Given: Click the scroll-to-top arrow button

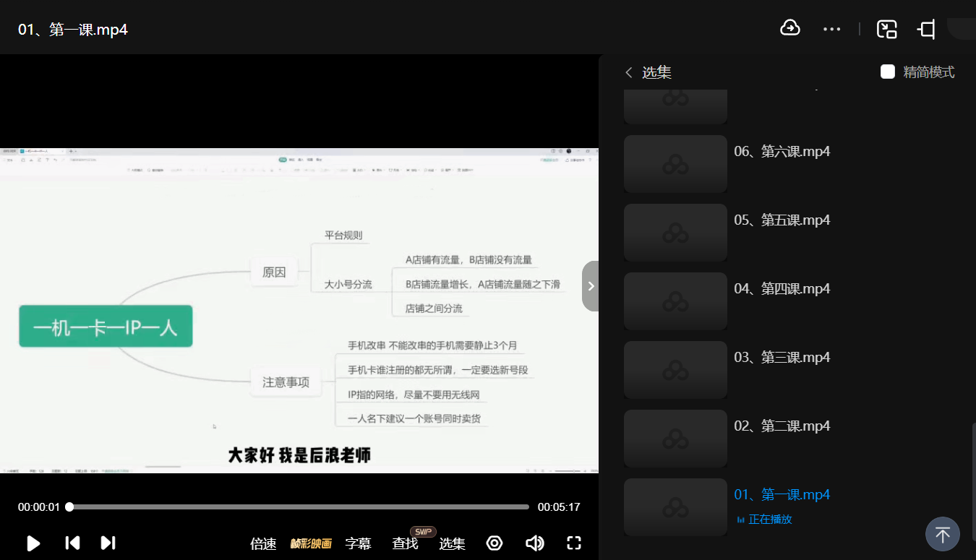Looking at the screenshot, I should (942, 535).
